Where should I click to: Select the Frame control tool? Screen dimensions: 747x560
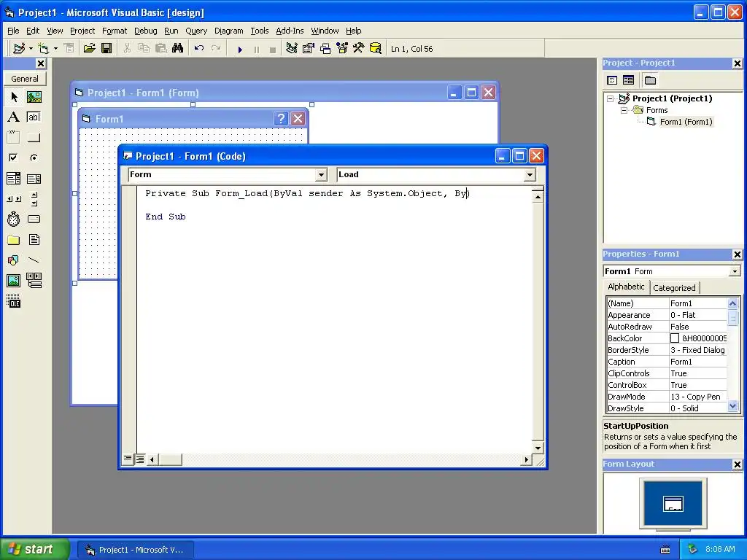[x=14, y=137]
